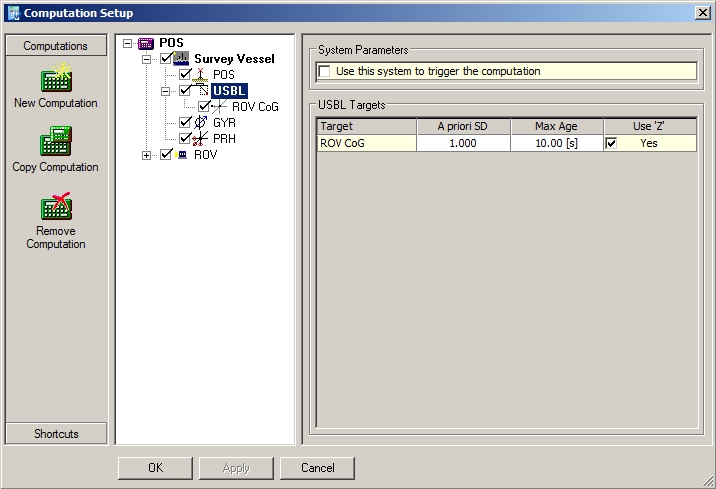Image resolution: width=716 pixels, height=489 pixels.
Task: Expand the ROV node
Action: tap(147, 155)
